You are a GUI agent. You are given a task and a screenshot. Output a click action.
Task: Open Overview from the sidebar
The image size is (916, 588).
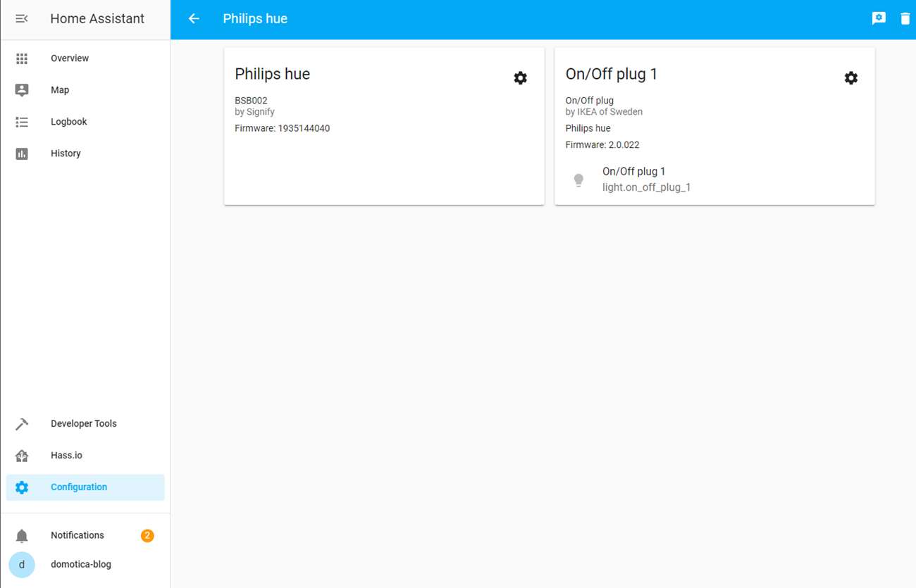pos(70,58)
